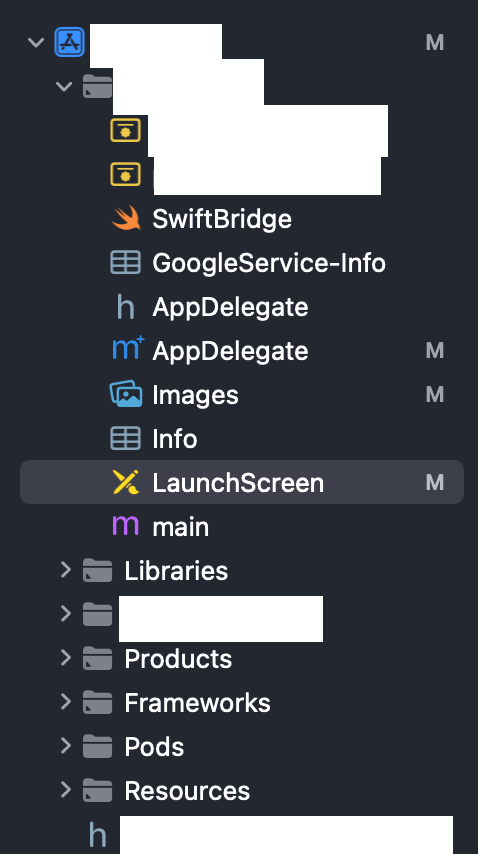
Task: Select the Products group label
Action: coord(178,659)
